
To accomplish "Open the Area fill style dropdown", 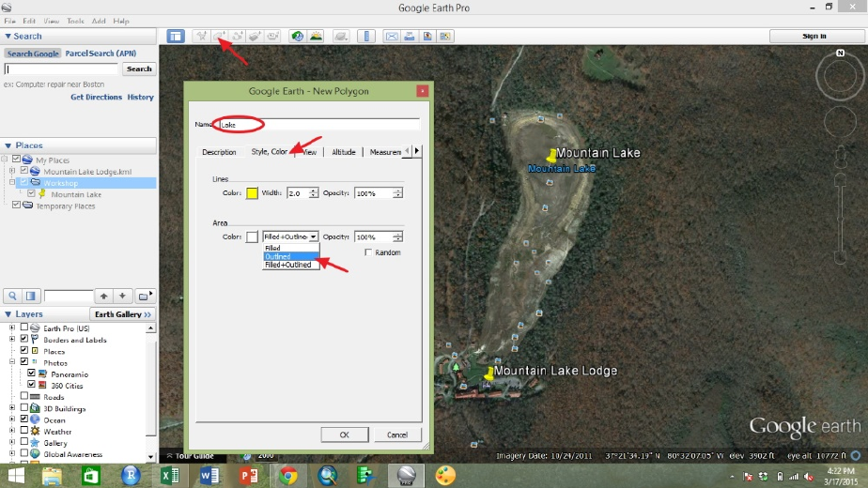I will [290, 236].
